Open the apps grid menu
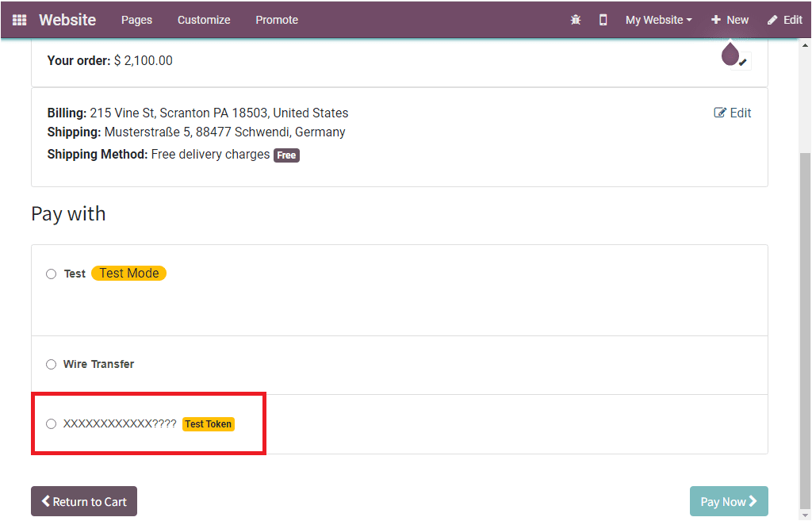Viewport: 812px width, 521px height. tap(19, 19)
